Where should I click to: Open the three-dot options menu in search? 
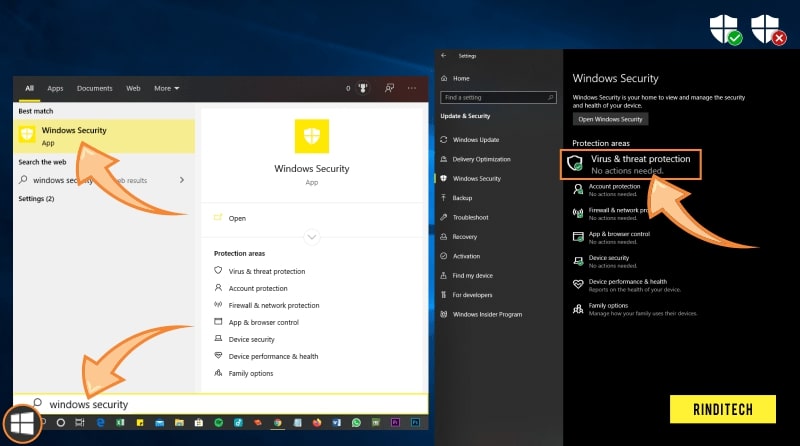tap(412, 88)
